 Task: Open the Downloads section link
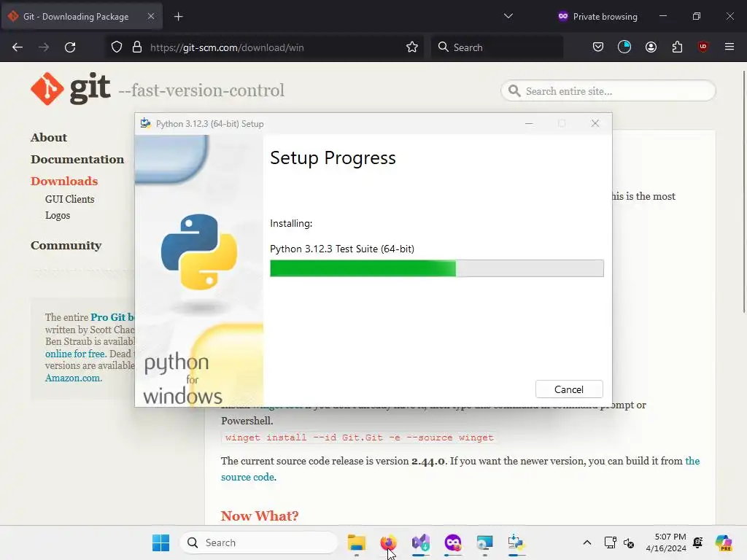(64, 182)
